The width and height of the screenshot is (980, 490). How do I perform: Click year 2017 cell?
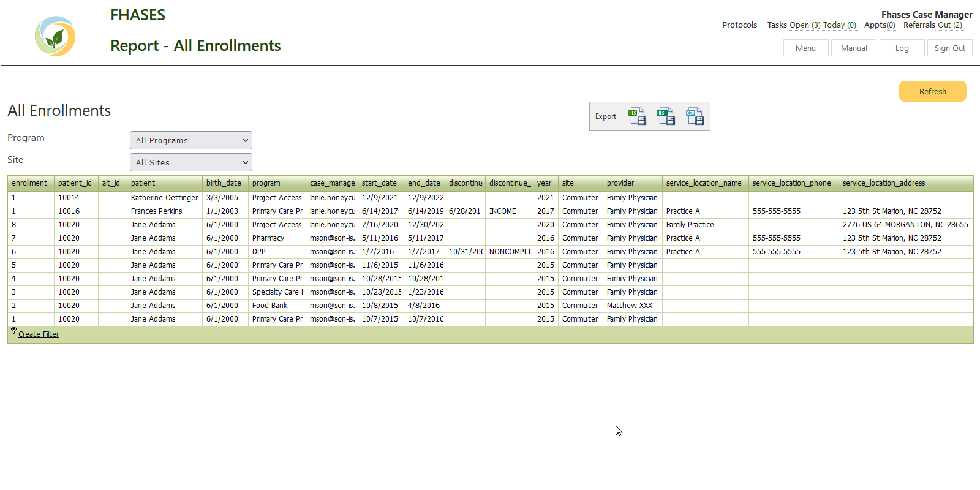pos(545,211)
